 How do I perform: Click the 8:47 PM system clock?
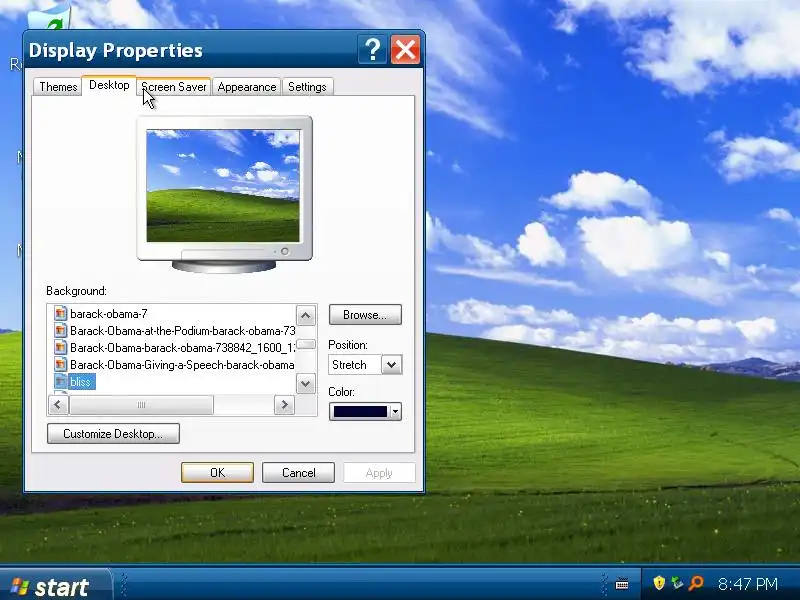pos(747,584)
